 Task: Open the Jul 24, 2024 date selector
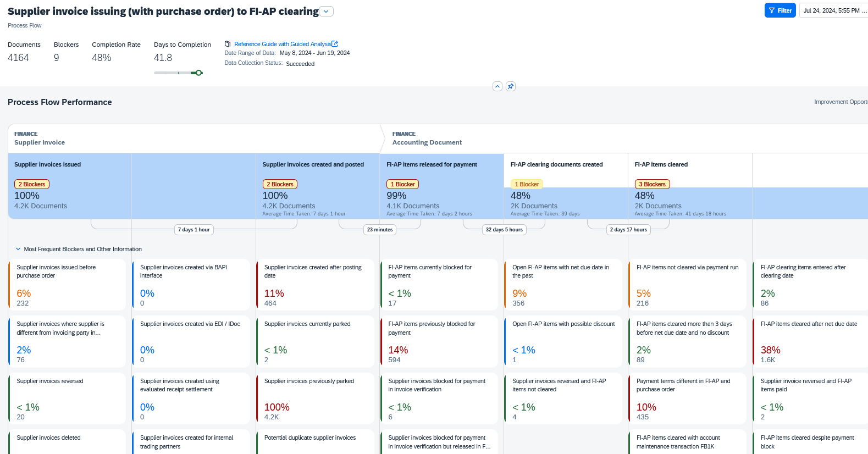click(834, 10)
